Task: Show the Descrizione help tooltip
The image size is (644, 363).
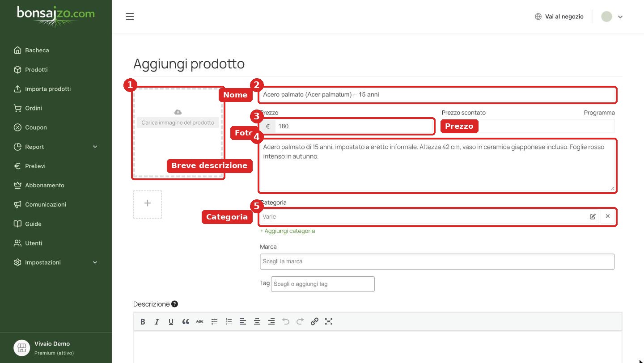Action: coord(174,304)
